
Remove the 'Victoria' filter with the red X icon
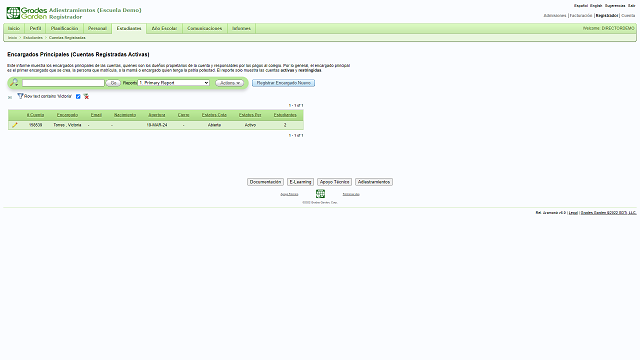(86, 96)
